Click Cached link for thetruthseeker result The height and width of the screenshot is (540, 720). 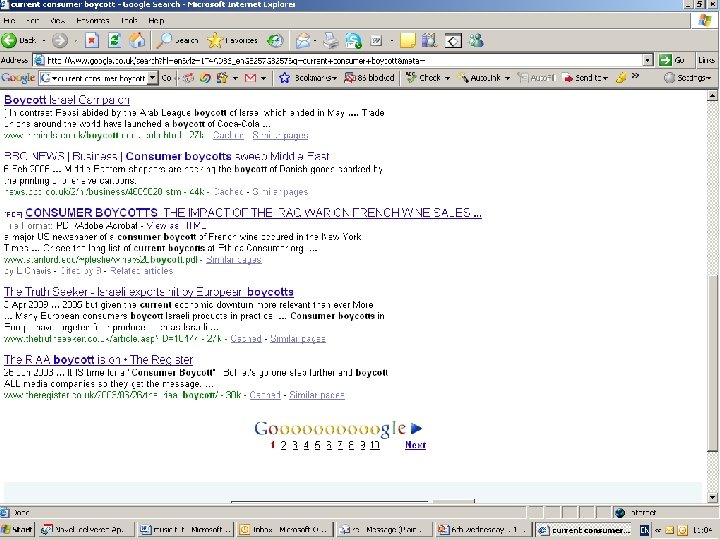tap(246, 338)
